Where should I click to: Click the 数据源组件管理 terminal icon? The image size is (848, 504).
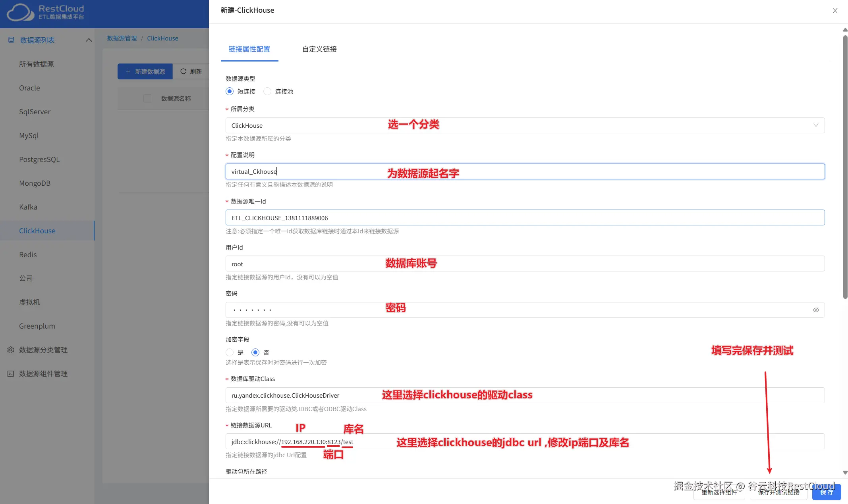11,373
